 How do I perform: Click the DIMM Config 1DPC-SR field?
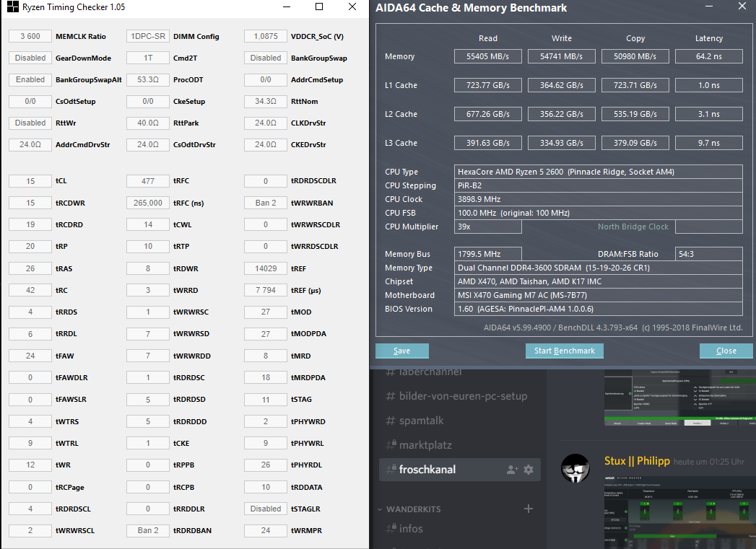(x=148, y=36)
